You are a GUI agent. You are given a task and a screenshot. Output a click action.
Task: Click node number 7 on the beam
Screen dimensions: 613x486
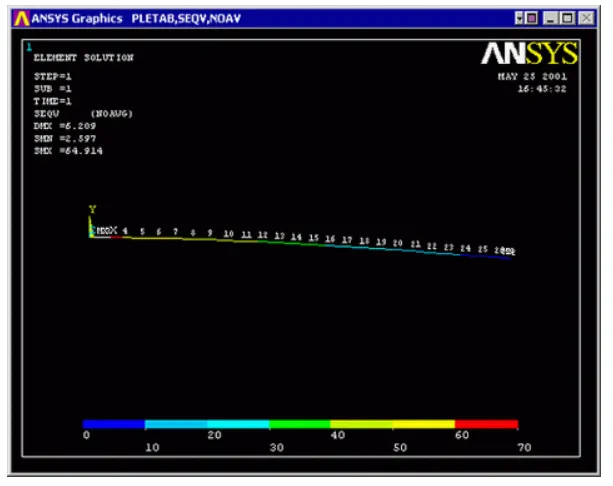coord(176,232)
